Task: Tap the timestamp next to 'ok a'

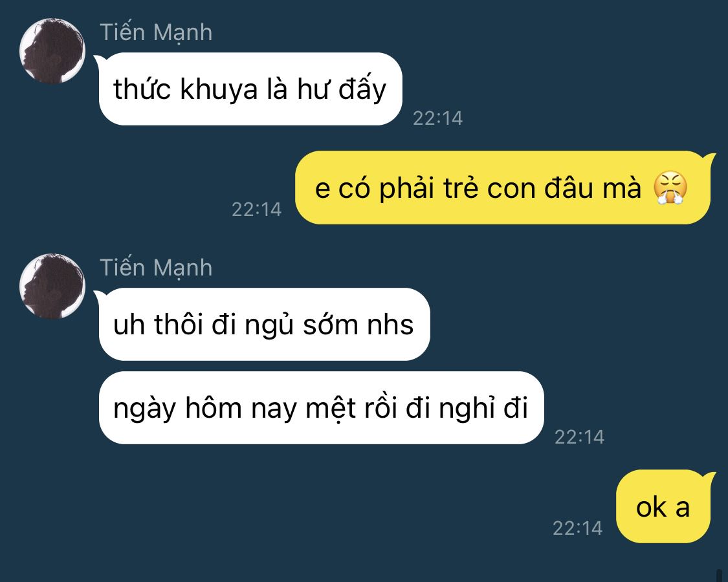Action: (577, 528)
